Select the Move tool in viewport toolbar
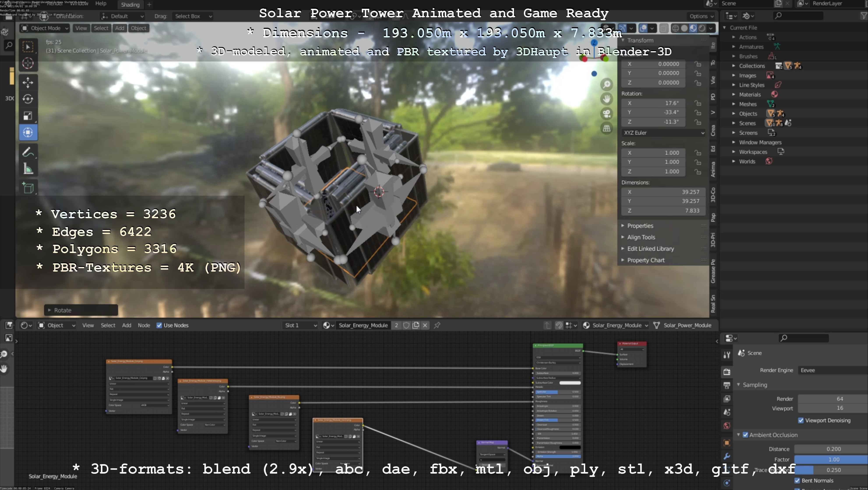This screenshot has width=868, height=490. tap(28, 83)
